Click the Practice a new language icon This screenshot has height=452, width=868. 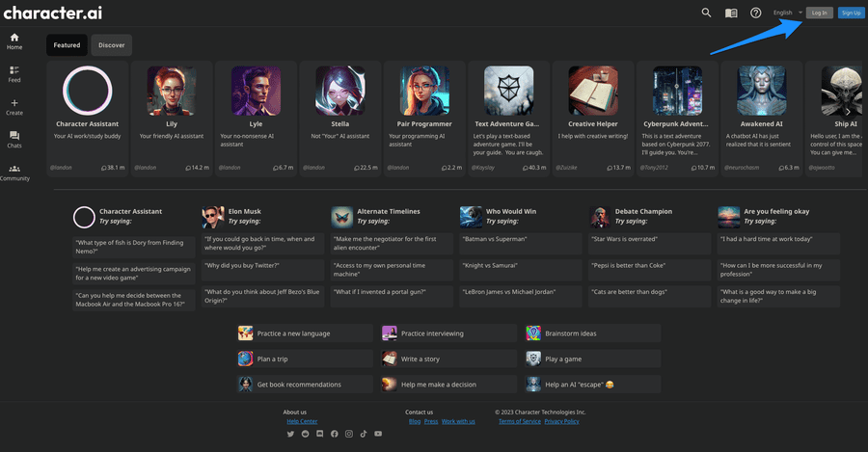point(245,333)
